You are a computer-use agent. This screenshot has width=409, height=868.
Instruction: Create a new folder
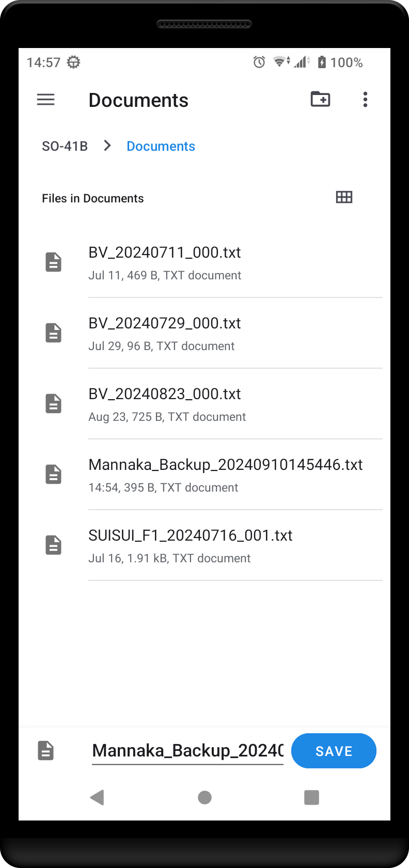(320, 99)
